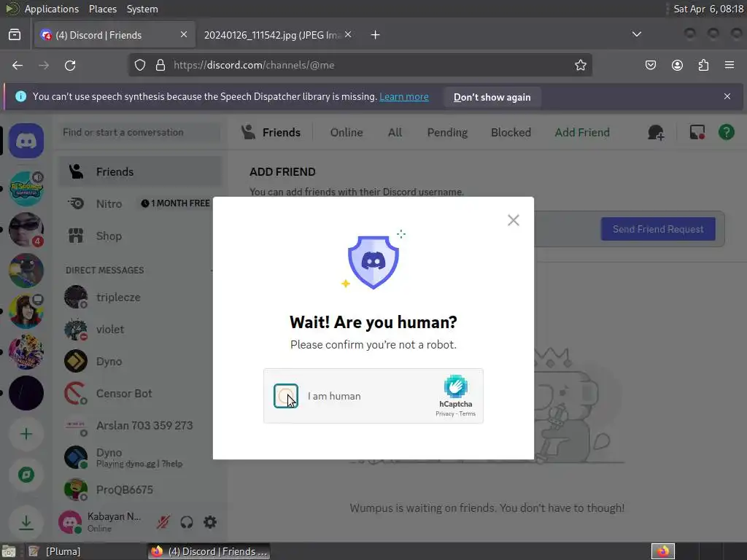747x560 pixels.
Task: Switch to the Online friends tab
Action: coord(347,133)
